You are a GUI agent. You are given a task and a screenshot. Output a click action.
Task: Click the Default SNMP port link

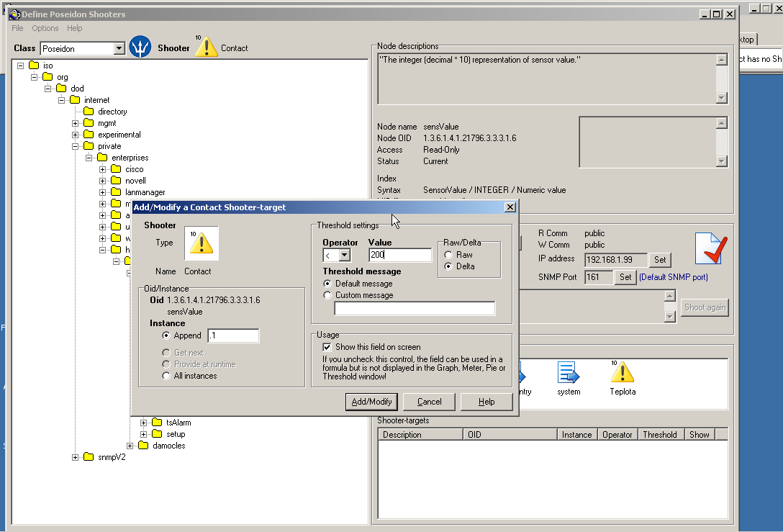(674, 277)
